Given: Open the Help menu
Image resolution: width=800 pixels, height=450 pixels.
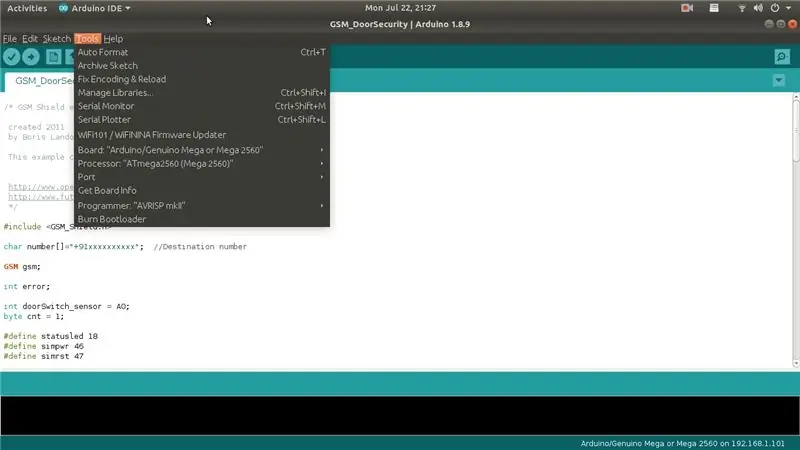Looking at the screenshot, I should (113, 39).
